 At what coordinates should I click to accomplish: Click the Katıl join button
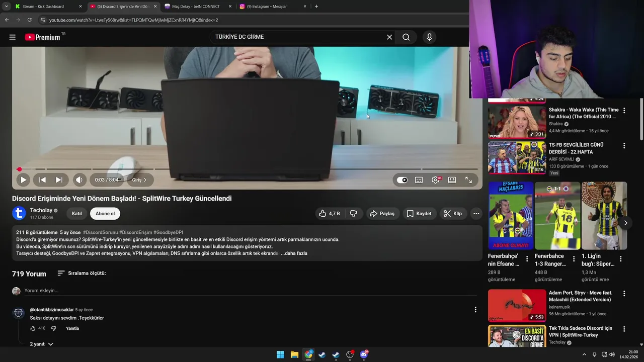[77, 214]
